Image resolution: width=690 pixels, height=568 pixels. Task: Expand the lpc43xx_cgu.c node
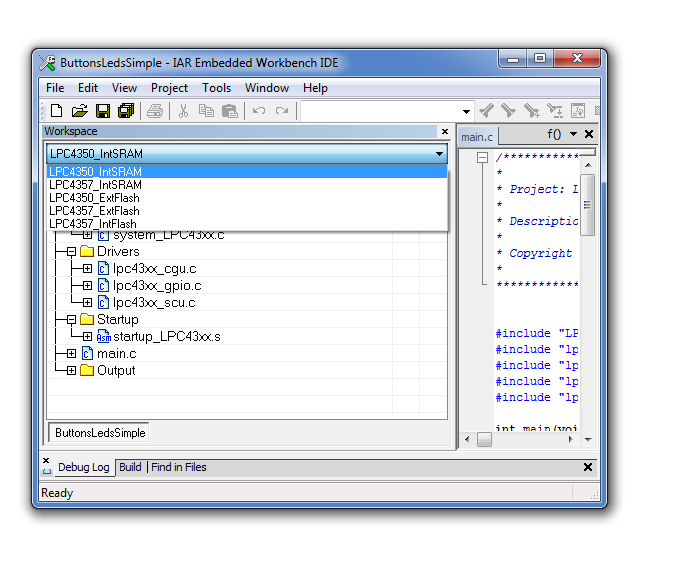pyautogui.click(x=87, y=268)
